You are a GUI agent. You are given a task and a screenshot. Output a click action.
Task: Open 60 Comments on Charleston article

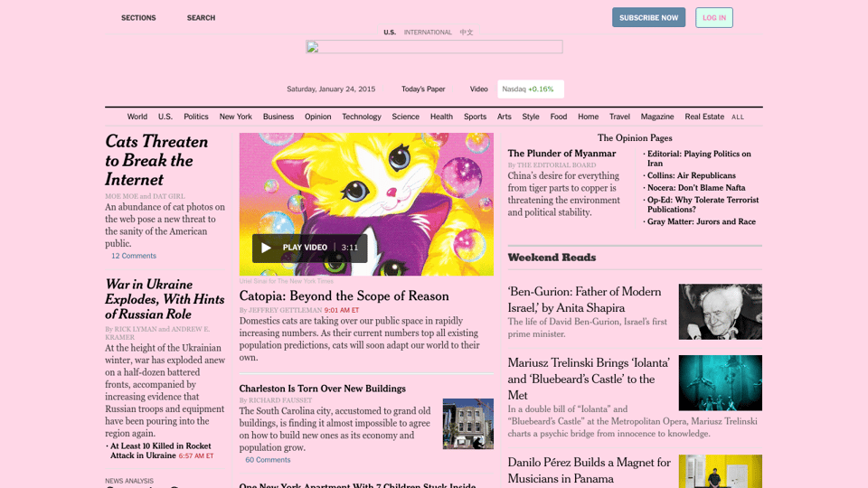click(268, 460)
